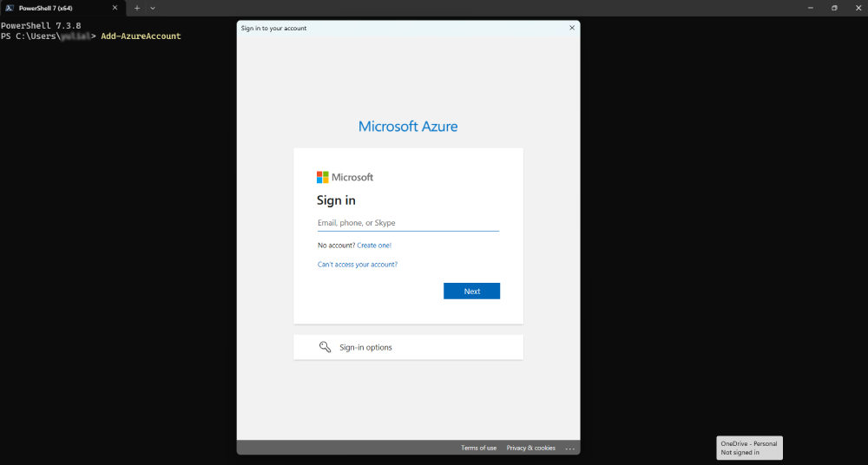This screenshot has height=465, width=868.
Task: Minimize the terminal window
Action: [811, 8]
